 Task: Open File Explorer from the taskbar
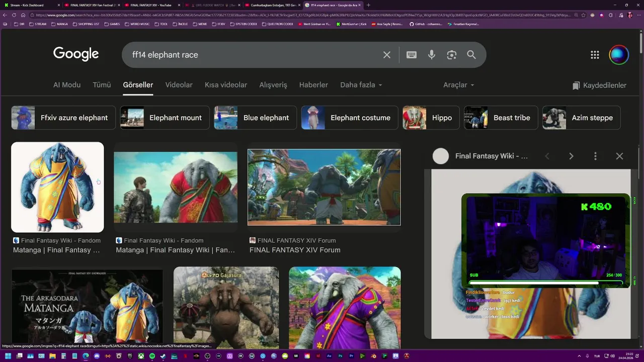pos(52,356)
